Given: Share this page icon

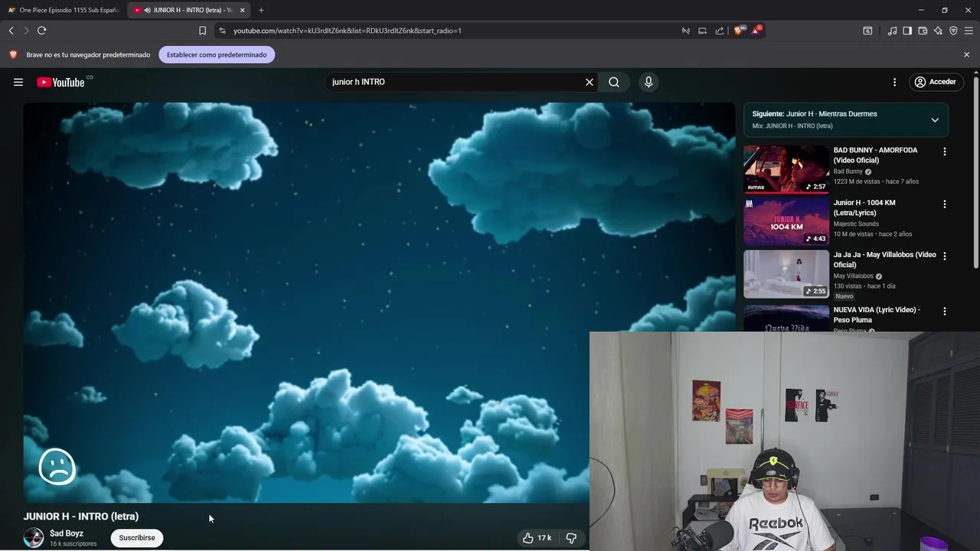Looking at the screenshot, I should (x=720, y=31).
